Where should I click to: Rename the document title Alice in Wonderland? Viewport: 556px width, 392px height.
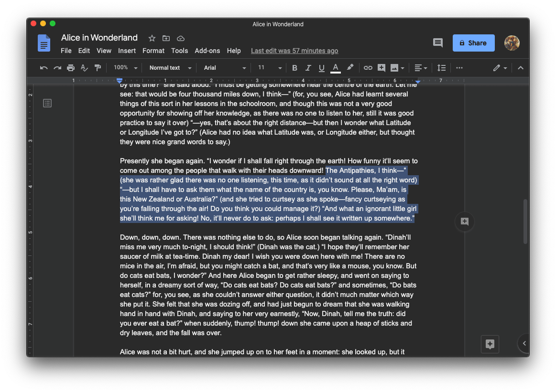pyautogui.click(x=99, y=38)
